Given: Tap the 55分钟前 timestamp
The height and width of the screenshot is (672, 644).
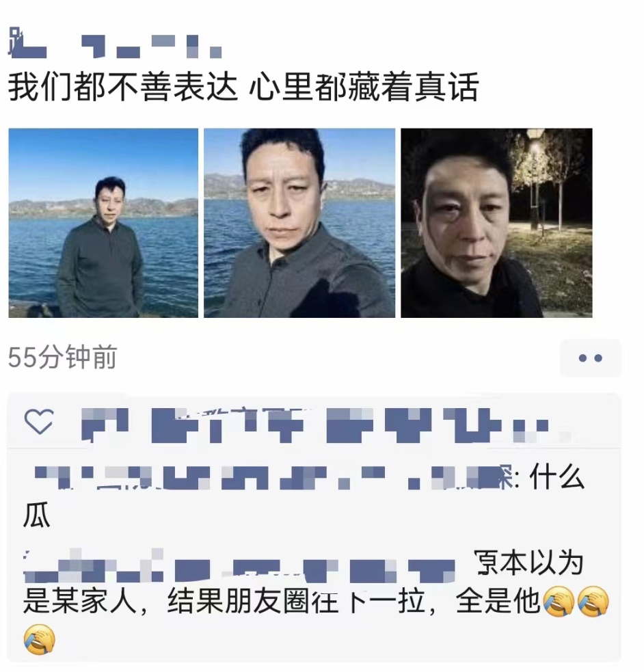Looking at the screenshot, I should [63, 357].
